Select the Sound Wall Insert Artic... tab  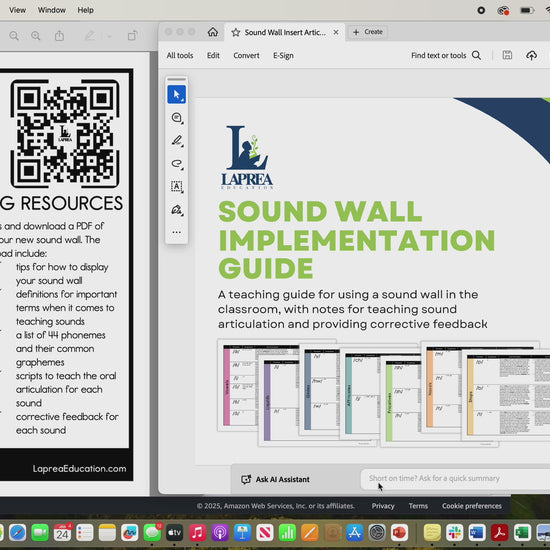[285, 32]
